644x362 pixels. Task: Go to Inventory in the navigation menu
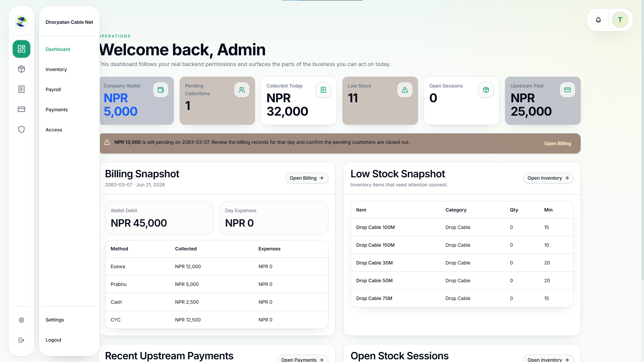(56, 69)
